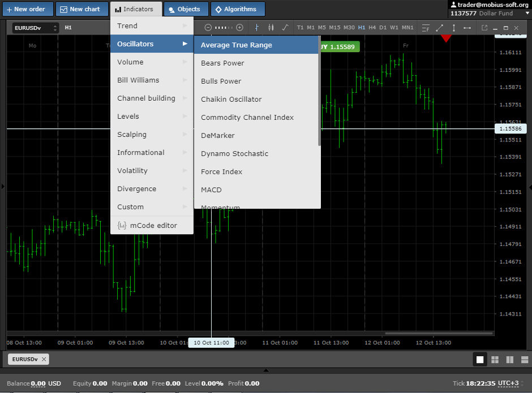The width and height of the screenshot is (532, 393).
Task: Expand the Volatility submenu
Action: 152,171
